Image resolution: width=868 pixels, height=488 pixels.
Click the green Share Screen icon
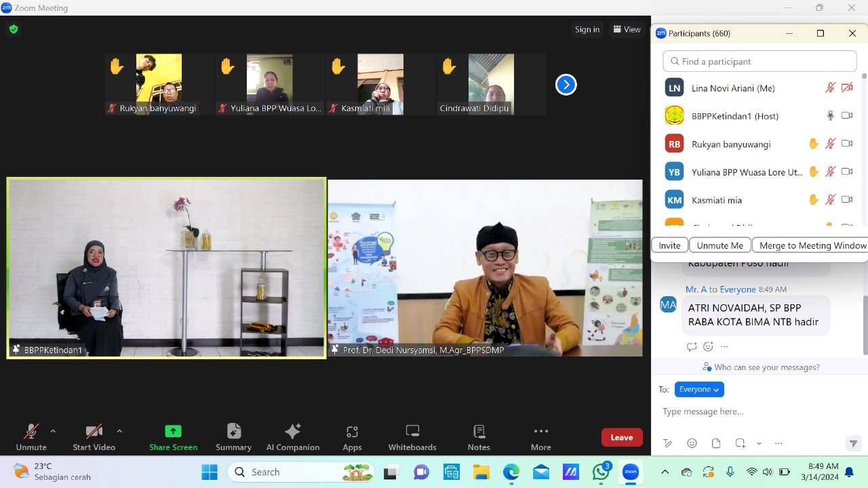[x=173, y=431]
